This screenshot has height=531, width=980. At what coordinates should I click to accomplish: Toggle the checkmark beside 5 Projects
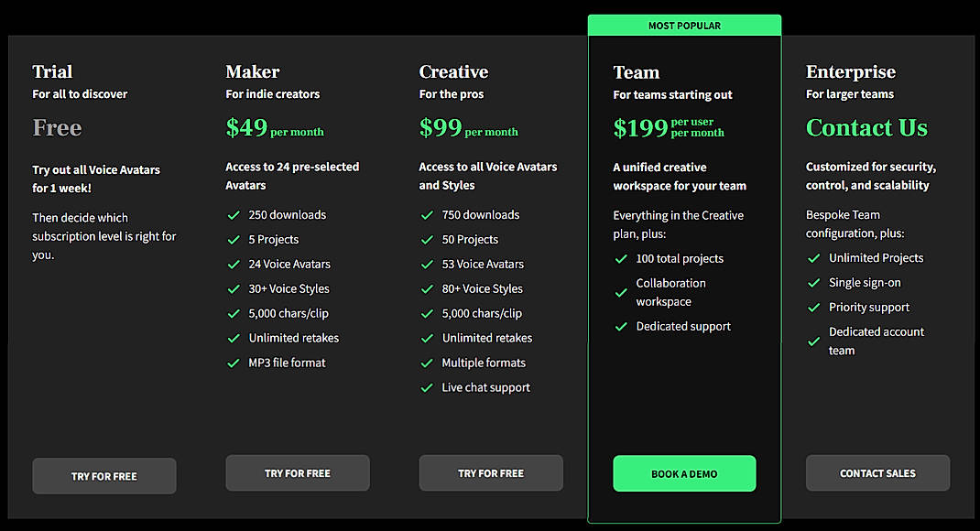coord(233,239)
